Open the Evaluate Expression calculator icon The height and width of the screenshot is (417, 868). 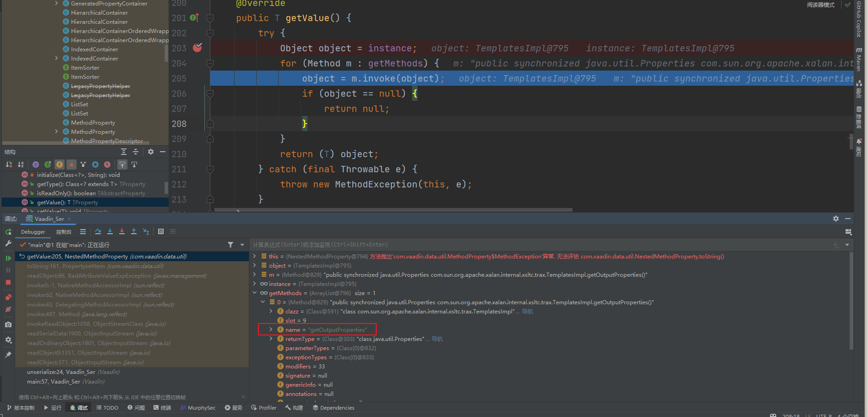(x=161, y=231)
